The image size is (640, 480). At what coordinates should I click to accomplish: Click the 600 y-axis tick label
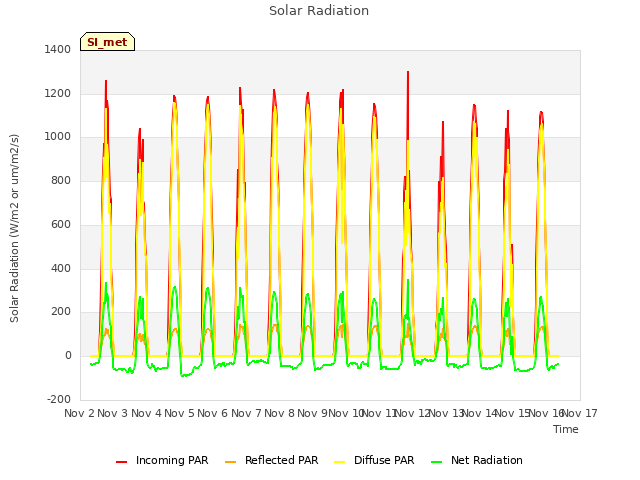[61, 224]
